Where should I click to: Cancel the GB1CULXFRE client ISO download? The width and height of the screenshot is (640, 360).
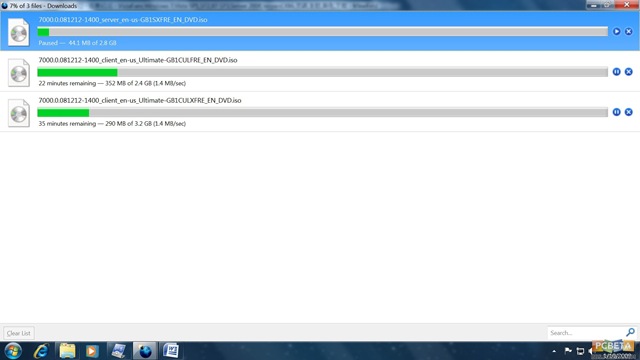(x=629, y=112)
